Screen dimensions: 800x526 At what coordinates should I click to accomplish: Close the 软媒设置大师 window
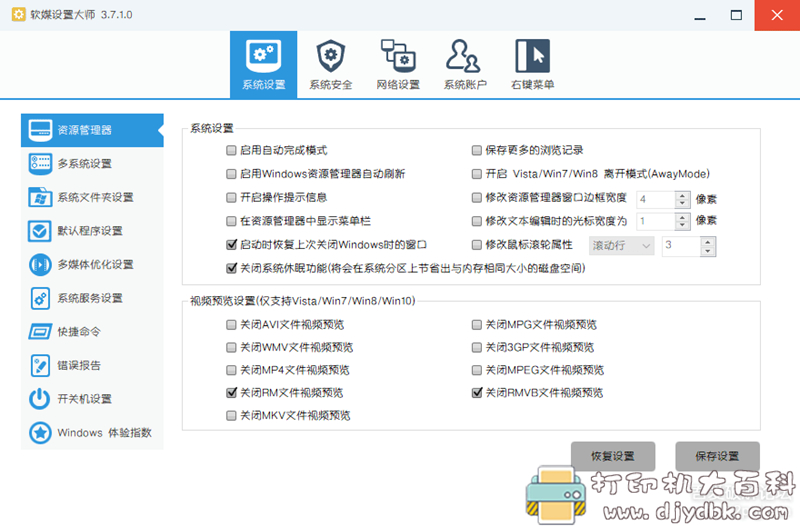[777, 15]
